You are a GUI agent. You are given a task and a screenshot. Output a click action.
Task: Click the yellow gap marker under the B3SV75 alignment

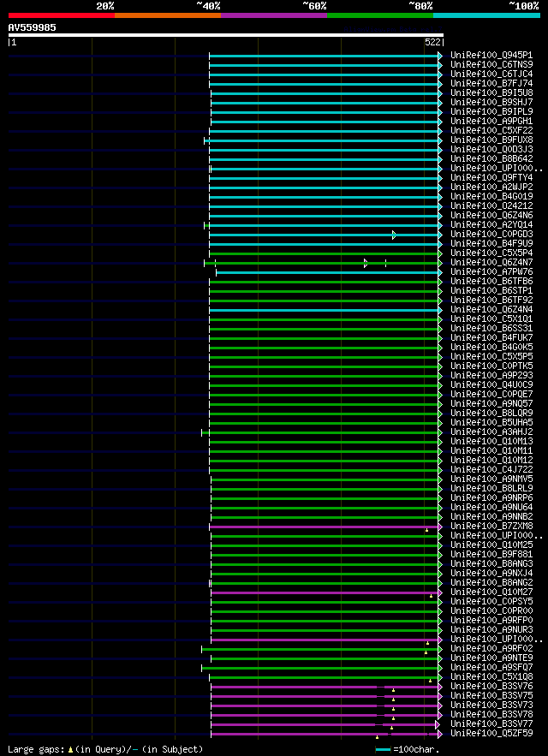click(394, 699)
